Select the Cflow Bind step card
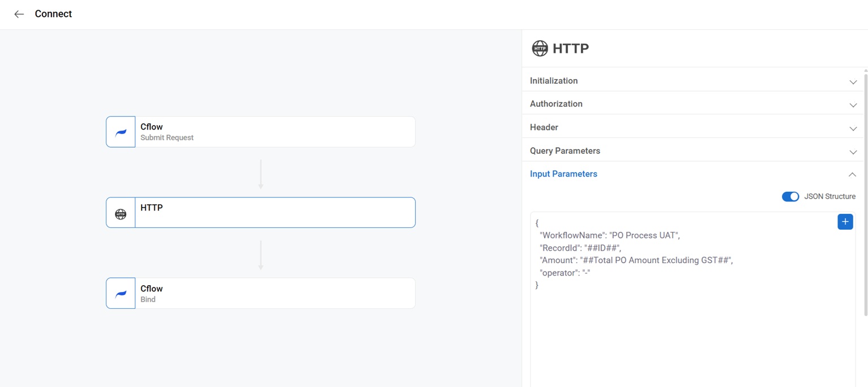The image size is (868, 387). coord(275,294)
